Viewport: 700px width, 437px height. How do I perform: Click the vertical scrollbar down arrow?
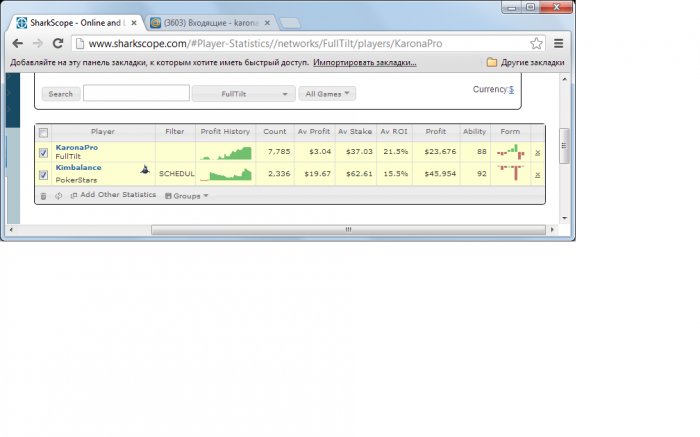point(565,218)
